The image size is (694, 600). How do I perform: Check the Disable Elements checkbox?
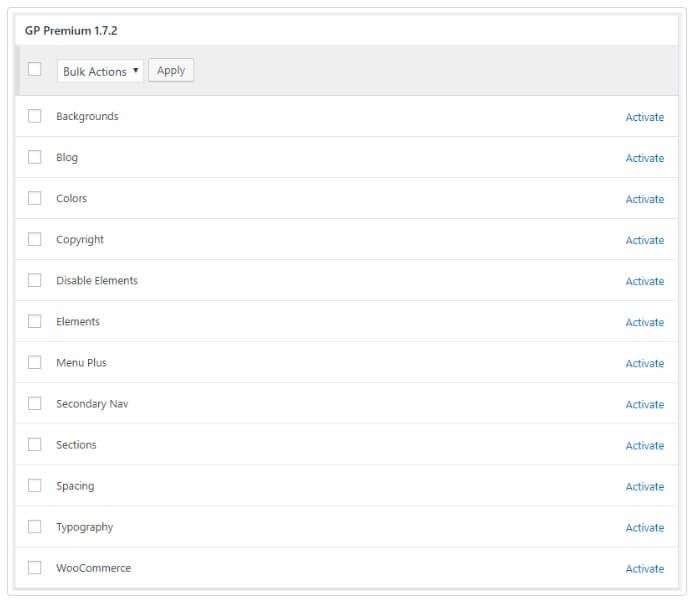[35, 280]
